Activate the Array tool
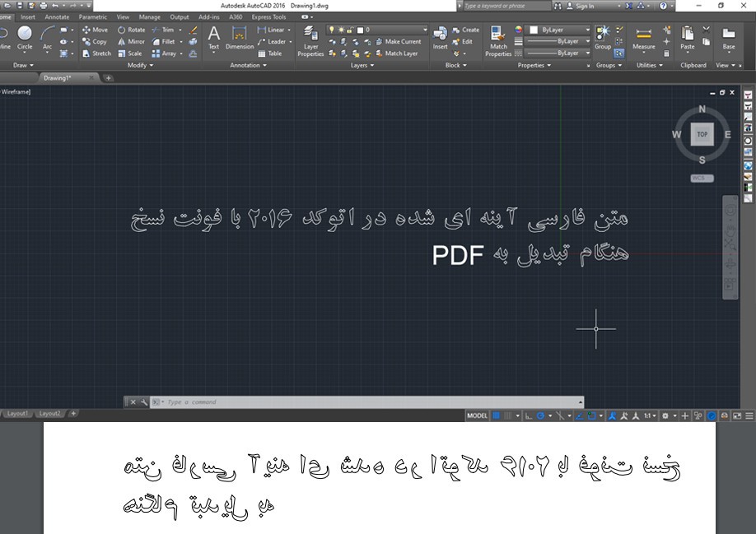The width and height of the screenshot is (756, 534). point(165,53)
